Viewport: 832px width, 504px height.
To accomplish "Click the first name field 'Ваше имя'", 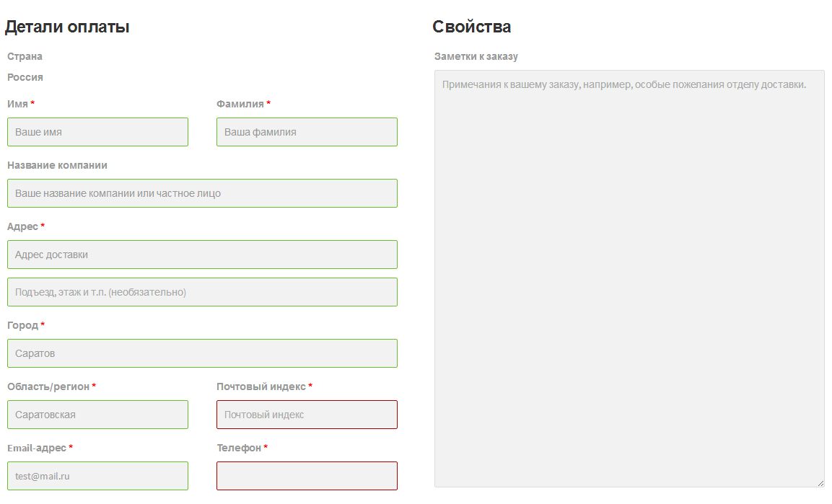I will pos(97,132).
